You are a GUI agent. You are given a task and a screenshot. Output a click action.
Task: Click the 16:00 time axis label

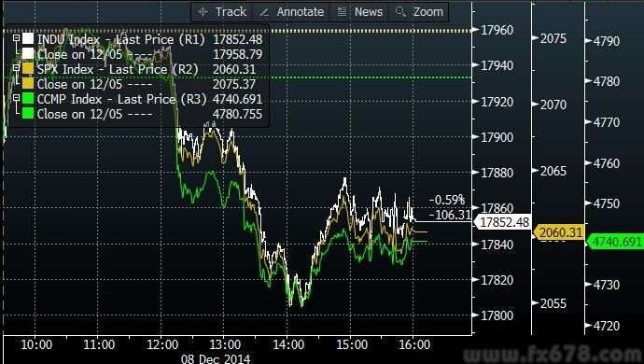tap(414, 344)
